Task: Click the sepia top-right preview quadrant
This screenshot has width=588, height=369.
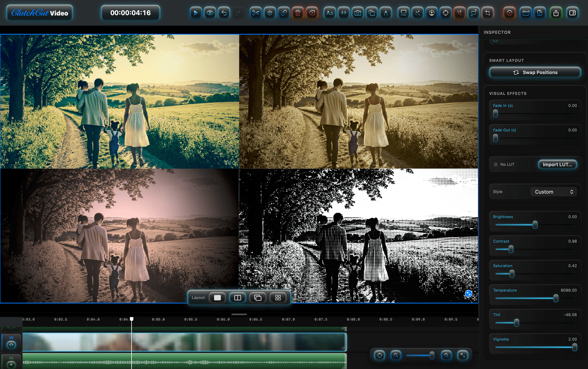Action: (358, 101)
